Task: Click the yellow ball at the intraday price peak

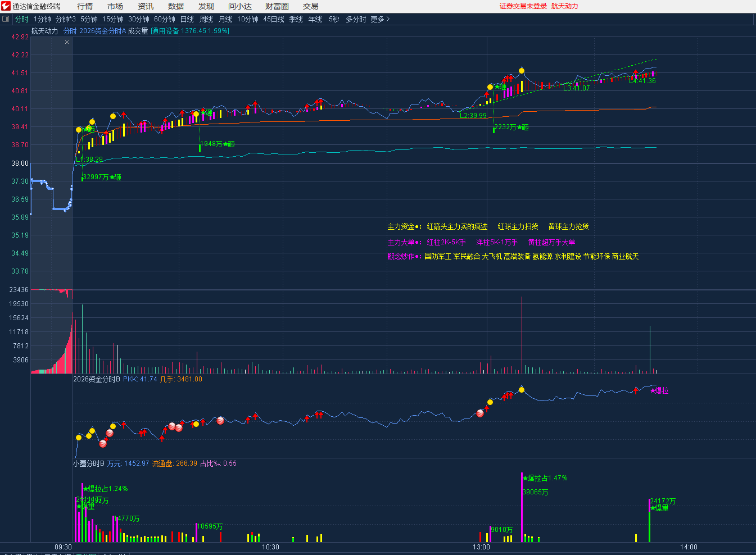Action: click(x=522, y=71)
